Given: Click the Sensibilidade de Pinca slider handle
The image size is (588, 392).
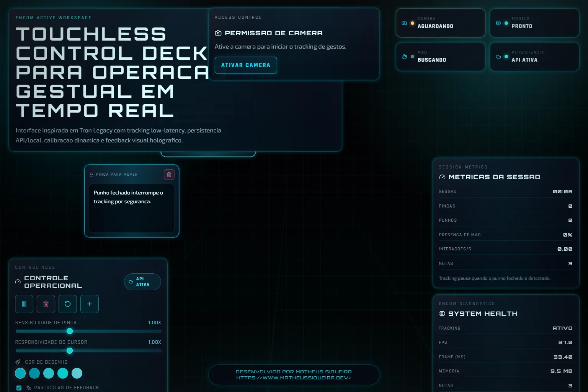Looking at the screenshot, I should (x=70, y=331).
